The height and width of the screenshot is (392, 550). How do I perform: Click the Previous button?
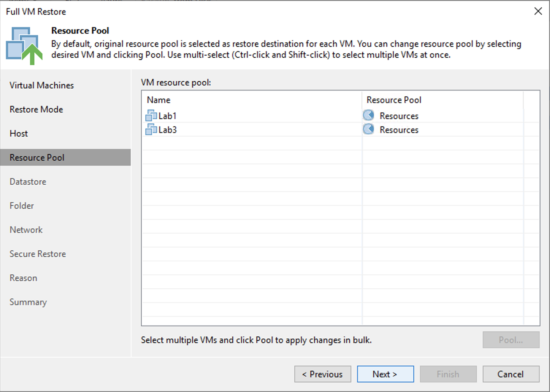click(x=323, y=374)
